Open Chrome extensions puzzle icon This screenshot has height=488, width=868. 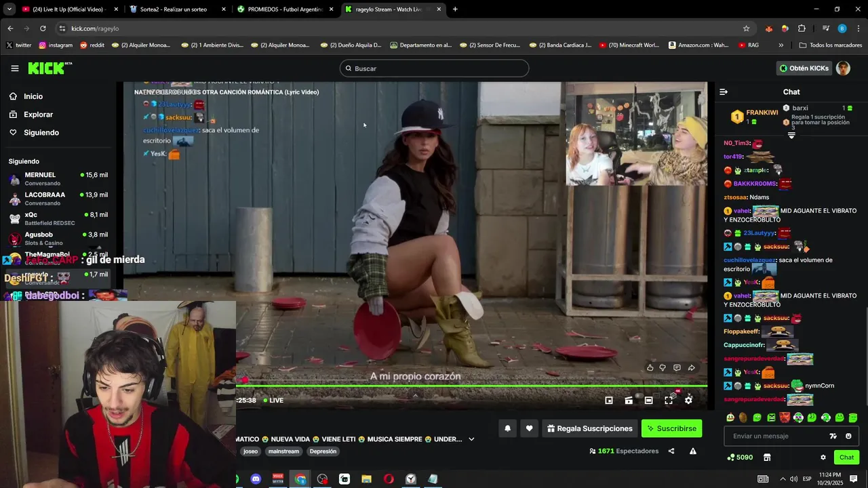click(x=802, y=28)
